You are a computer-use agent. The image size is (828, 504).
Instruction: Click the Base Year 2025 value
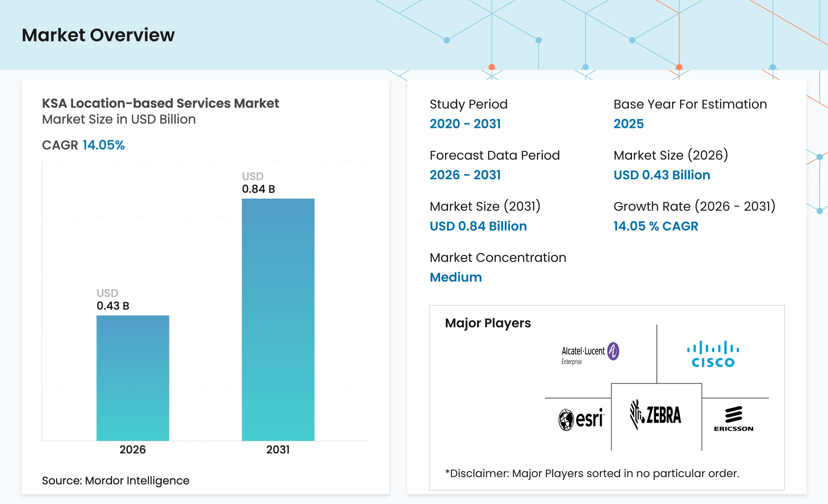(628, 124)
